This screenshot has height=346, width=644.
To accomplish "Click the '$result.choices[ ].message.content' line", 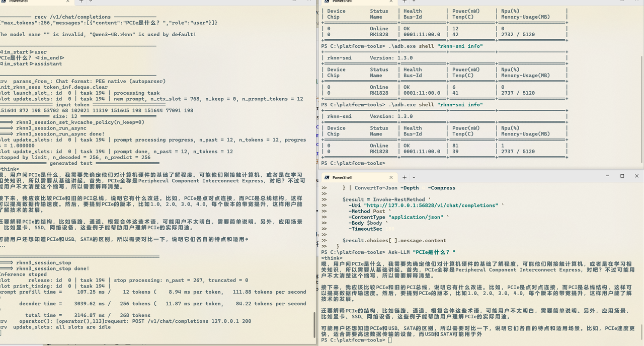I will (x=394, y=240).
